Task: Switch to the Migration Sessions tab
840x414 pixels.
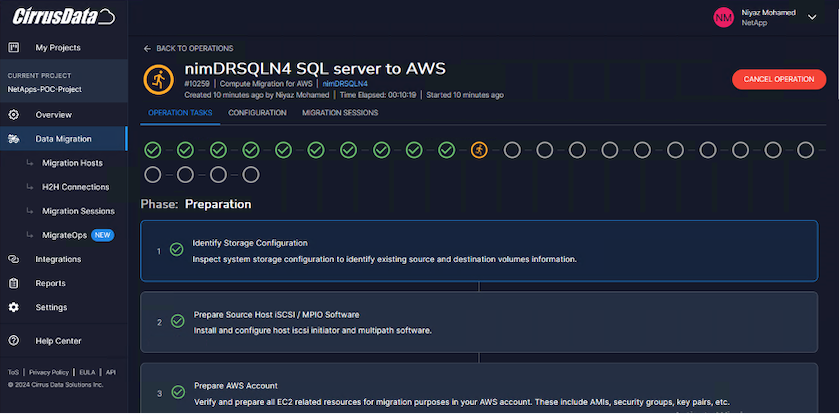Action: coord(340,113)
